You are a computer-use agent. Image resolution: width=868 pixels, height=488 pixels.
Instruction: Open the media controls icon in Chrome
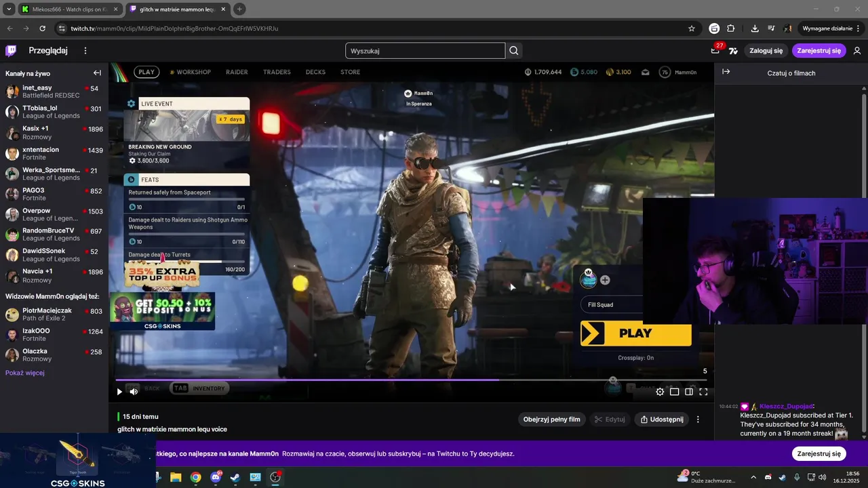771,28
